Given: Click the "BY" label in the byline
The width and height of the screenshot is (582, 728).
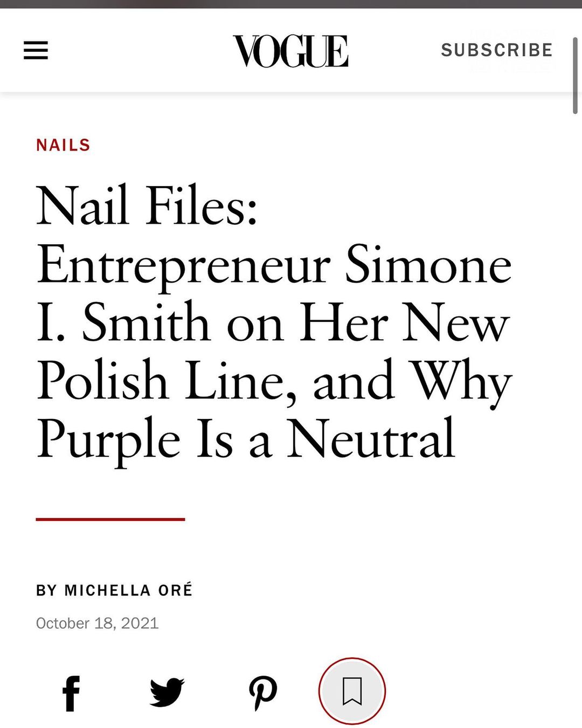Looking at the screenshot, I should (46, 590).
